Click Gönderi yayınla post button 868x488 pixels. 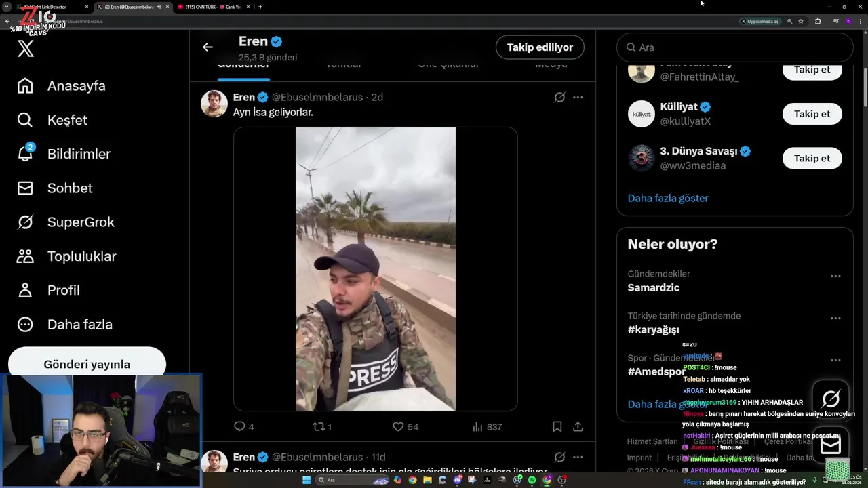87,363
